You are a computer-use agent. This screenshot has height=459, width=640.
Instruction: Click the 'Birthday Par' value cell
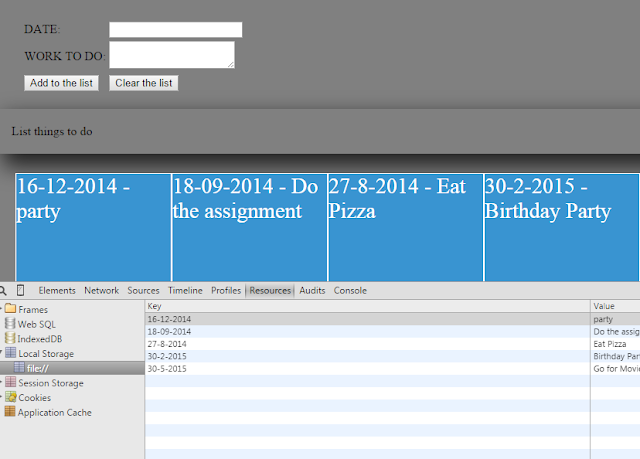pyautogui.click(x=615, y=356)
